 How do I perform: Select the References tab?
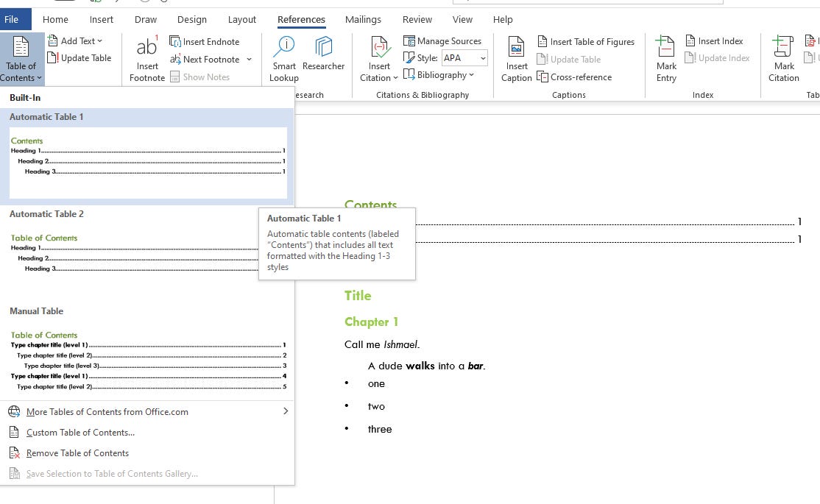301,19
